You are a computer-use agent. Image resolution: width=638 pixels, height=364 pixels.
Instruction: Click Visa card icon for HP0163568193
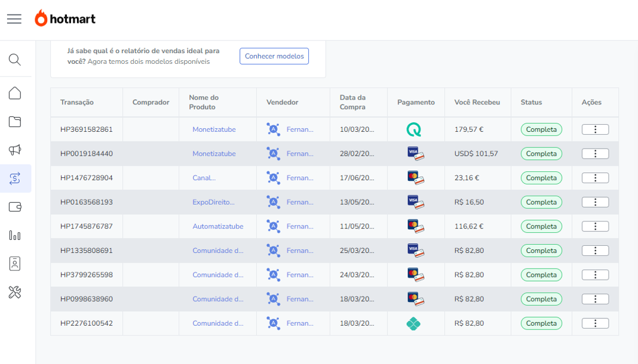[x=415, y=202]
